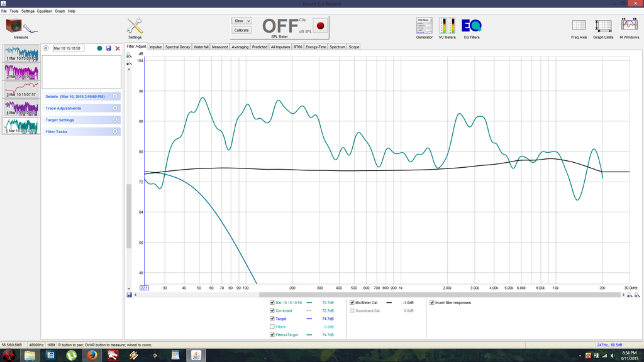644x362 pixels.
Task: Toggle the Target trace checkbox
Action: click(272, 319)
